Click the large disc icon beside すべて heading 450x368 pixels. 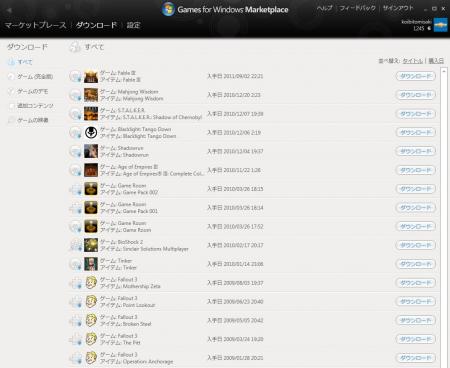(x=75, y=47)
